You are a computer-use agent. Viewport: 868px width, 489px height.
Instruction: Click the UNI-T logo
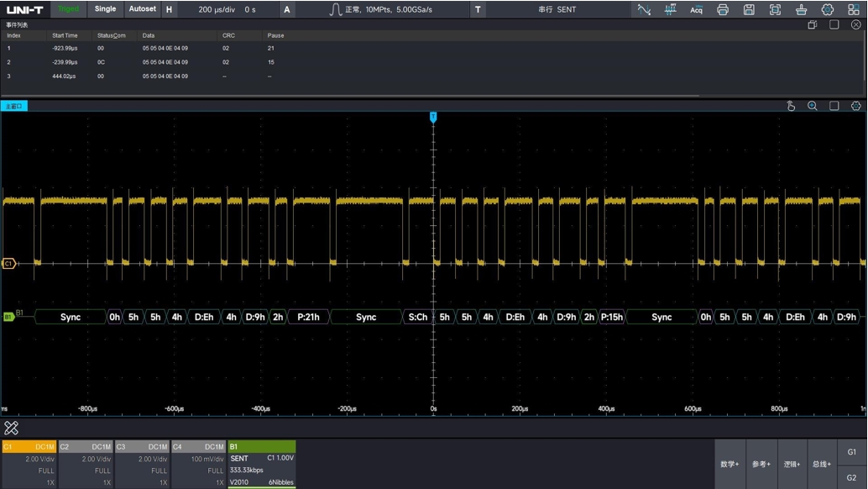point(25,9)
